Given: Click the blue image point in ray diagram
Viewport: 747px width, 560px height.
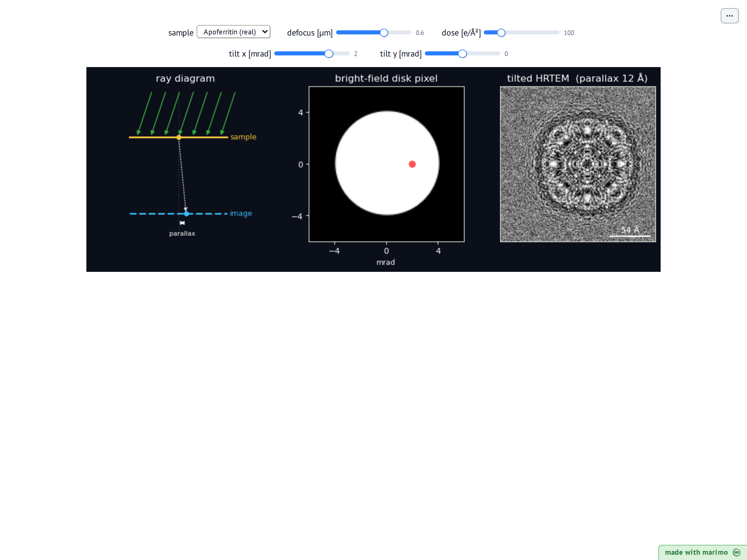Looking at the screenshot, I should coord(186,214).
